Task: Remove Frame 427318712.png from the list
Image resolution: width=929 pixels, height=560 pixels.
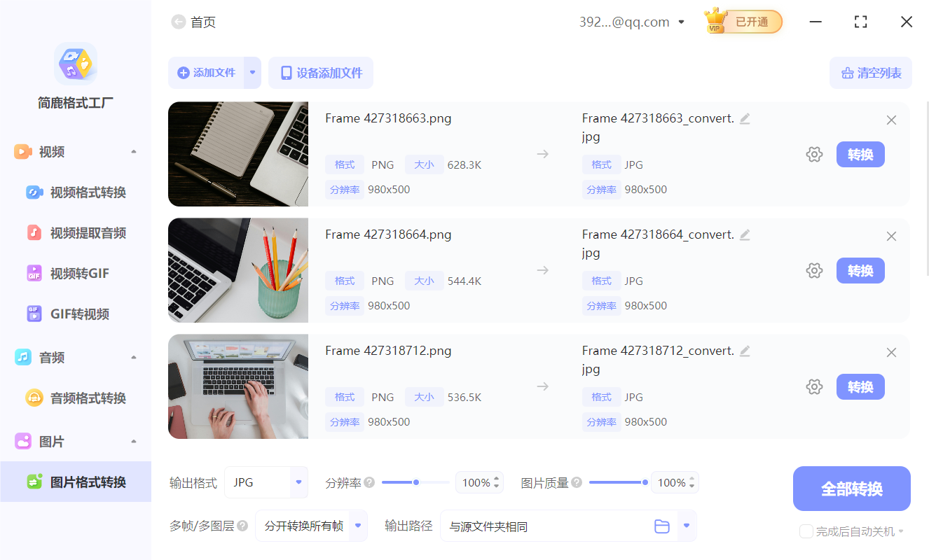Action: pyautogui.click(x=891, y=352)
